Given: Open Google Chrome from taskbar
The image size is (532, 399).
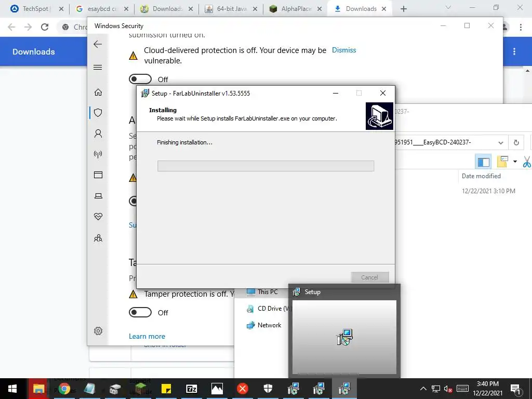Looking at the screenshot, I should pos(64,389).
